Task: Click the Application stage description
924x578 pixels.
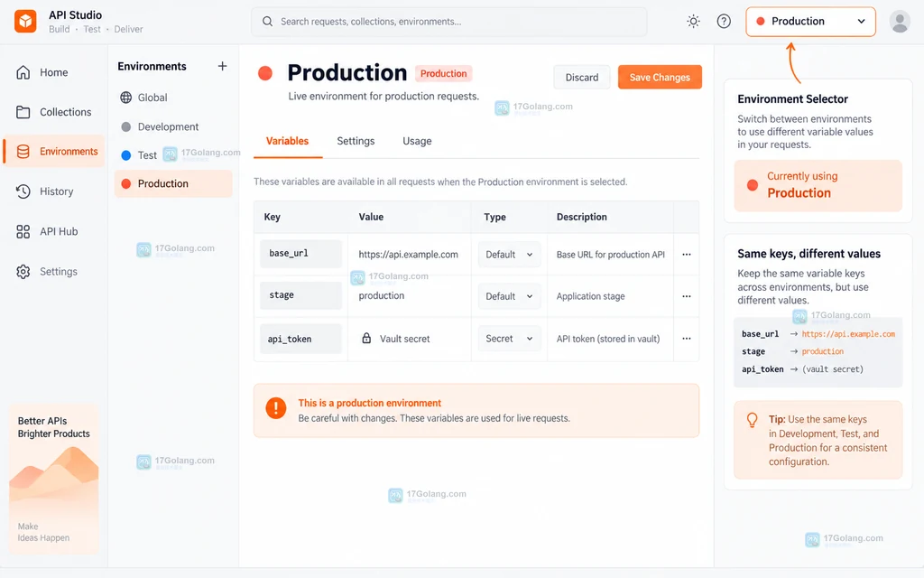Action: coord(590,296)
